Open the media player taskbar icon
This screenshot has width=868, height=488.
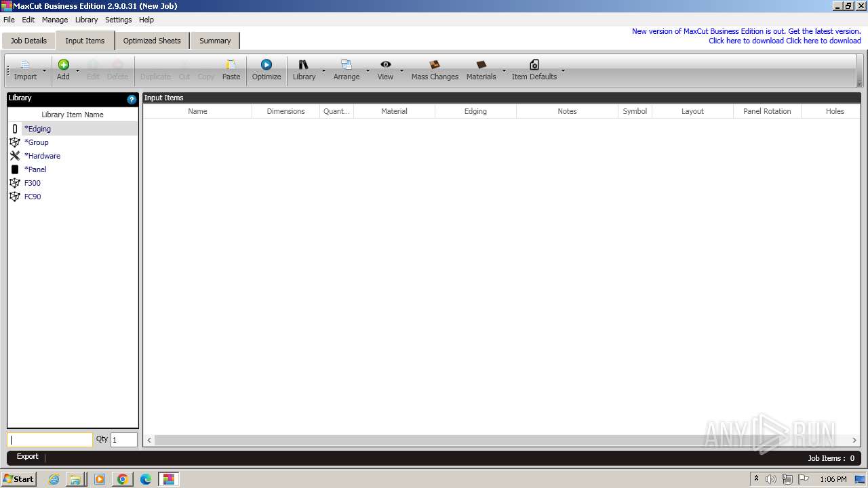tap(100, 479)
